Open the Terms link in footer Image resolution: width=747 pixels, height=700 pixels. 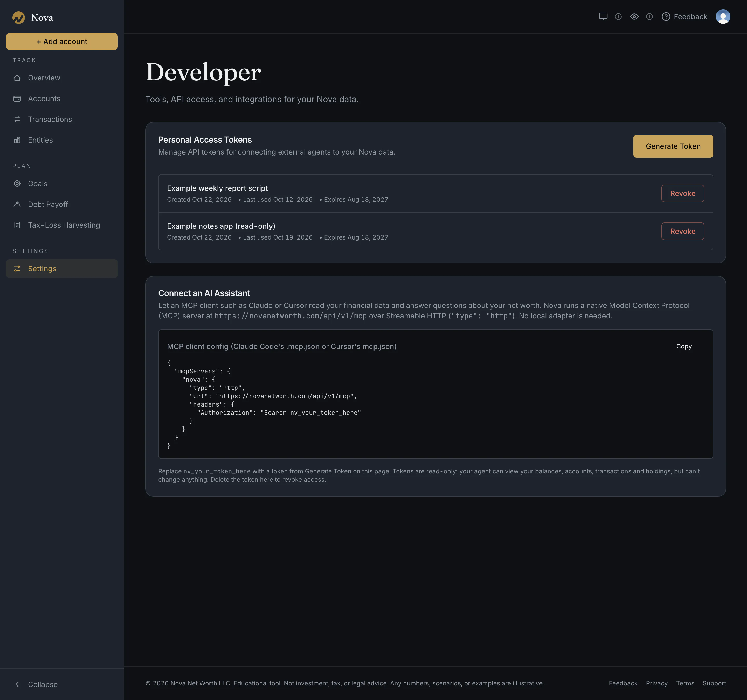click(685, 683)
